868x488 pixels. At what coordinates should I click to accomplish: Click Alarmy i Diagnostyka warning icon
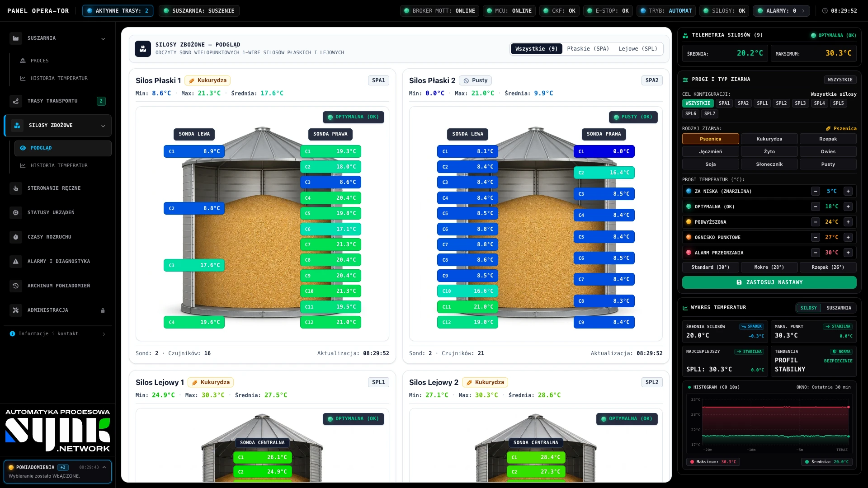(16, 262)
